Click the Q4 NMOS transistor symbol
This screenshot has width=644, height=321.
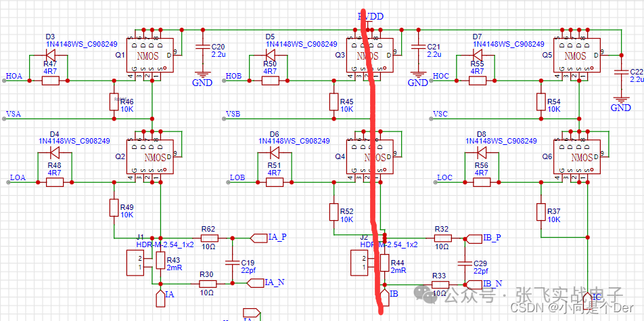[369, 156]
